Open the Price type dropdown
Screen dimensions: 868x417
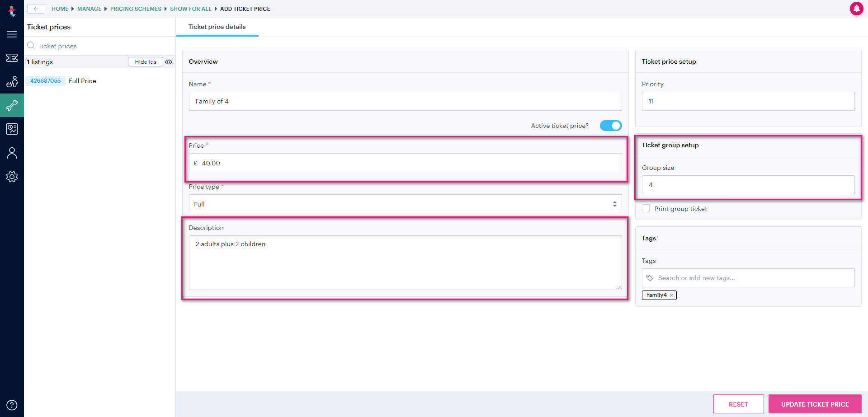pos(405,204)
